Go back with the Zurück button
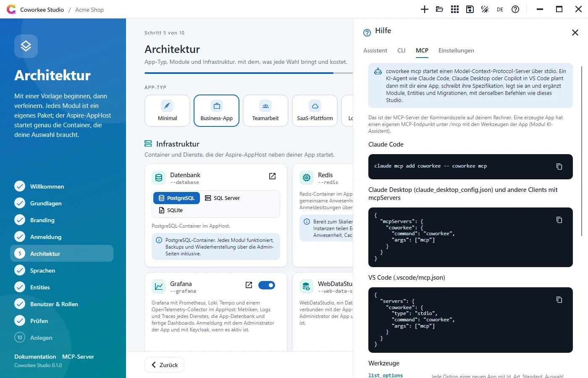This screenshot has width=588, height=378. tap(164, 365)
